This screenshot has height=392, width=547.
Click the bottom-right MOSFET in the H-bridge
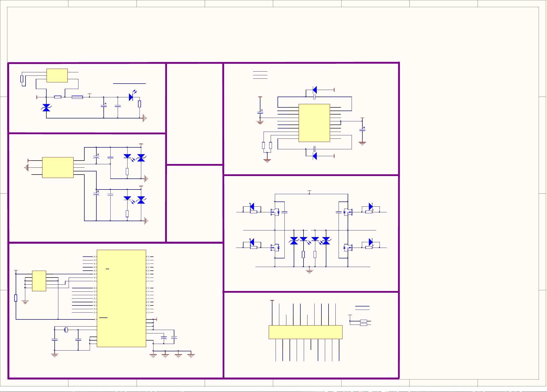click(348, 248)
